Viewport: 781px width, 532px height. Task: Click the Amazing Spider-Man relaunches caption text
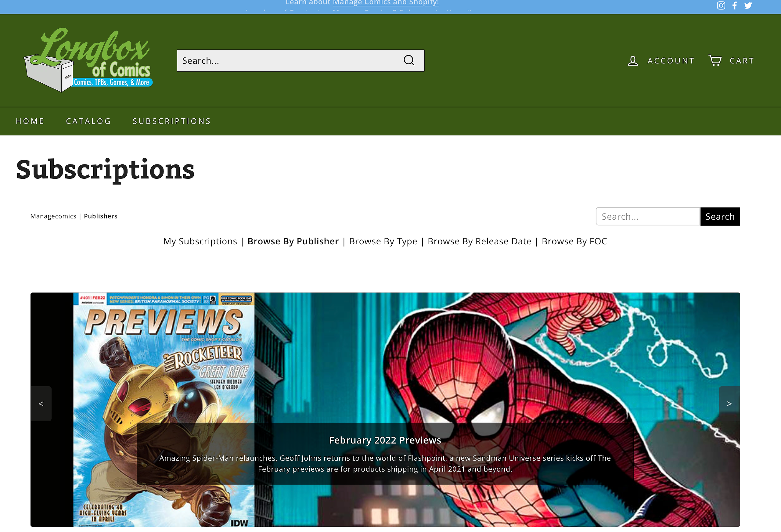point(385,463)
